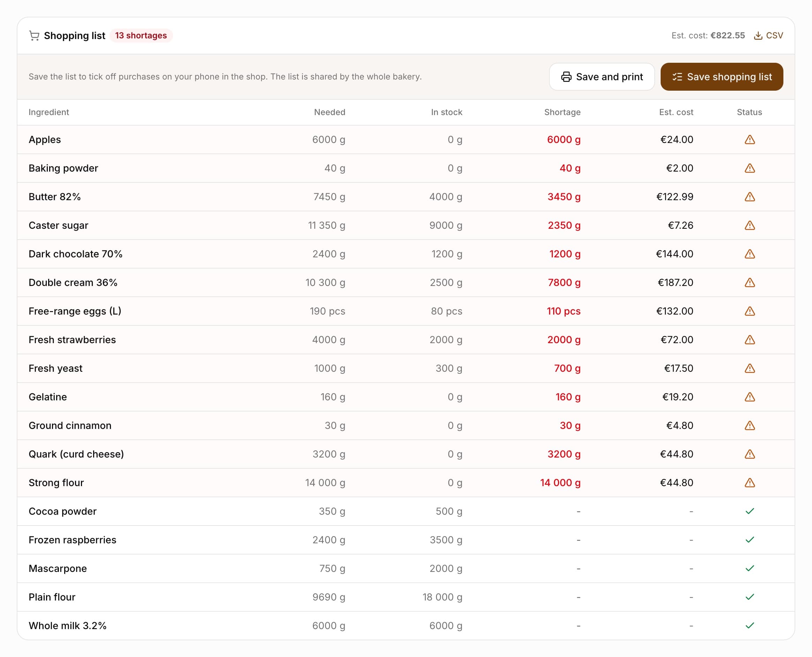Click the €122.99 cost for Butter
The width and height of the screenshot is (812, 657).
(675, 197)
